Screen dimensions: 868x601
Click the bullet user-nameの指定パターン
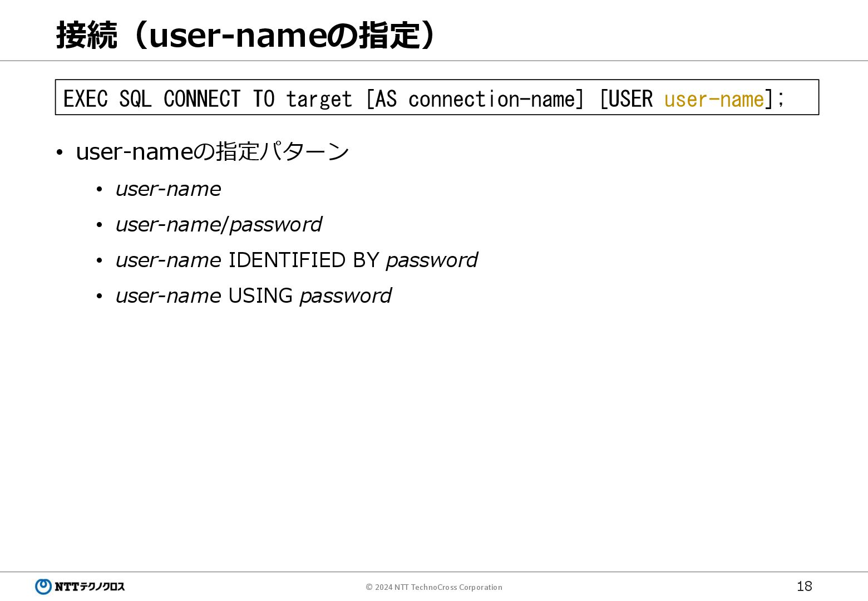tap(212, 151)
